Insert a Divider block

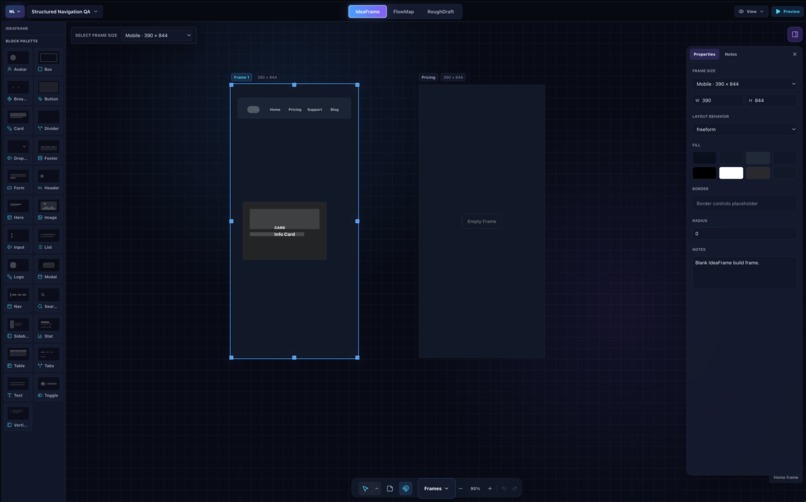(48, 121)
